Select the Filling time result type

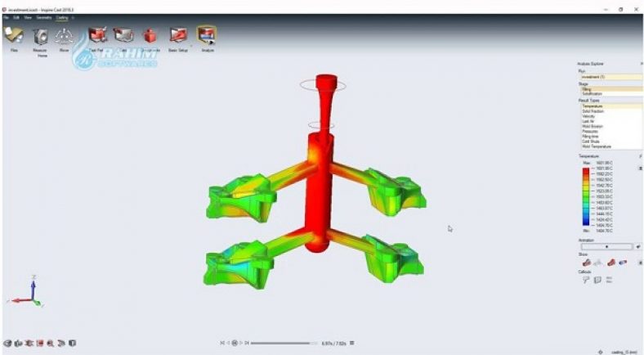pos(610,136)
